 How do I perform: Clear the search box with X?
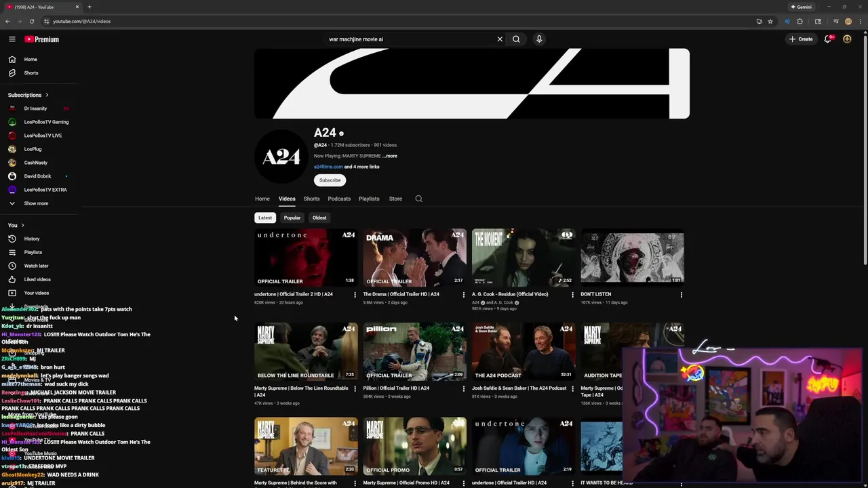500,39
